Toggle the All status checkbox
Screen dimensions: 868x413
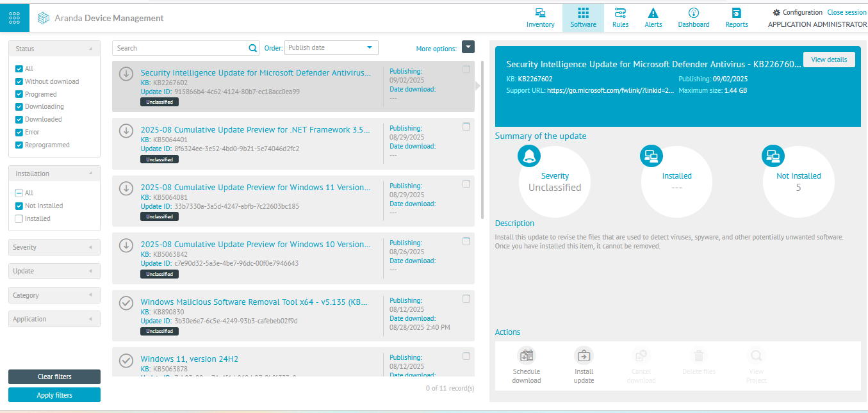[x=19, y=69]
